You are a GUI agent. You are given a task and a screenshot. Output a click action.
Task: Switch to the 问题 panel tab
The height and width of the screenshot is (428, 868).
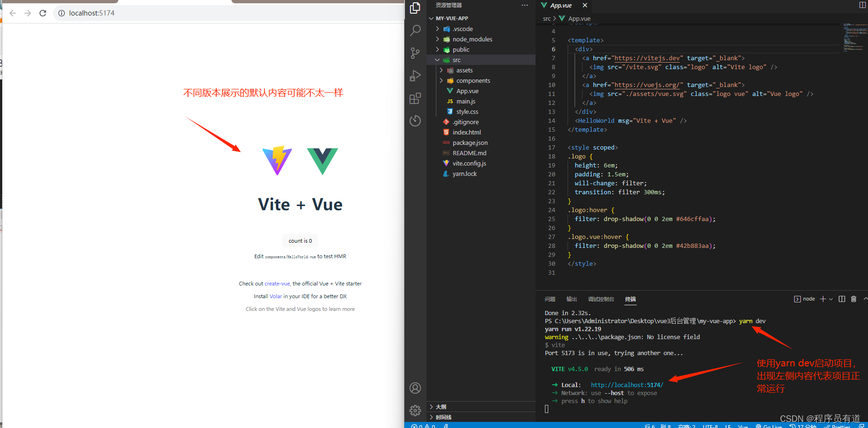click(x=550, y=299)
